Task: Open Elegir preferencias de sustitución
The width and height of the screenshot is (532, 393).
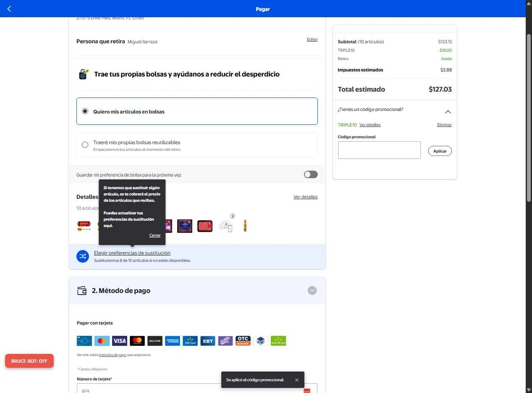Action: 132,253
